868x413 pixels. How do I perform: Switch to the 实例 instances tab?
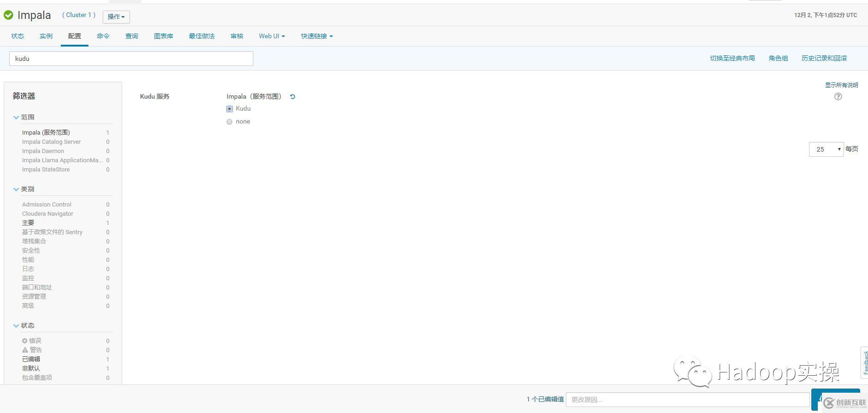coord(46,36)
